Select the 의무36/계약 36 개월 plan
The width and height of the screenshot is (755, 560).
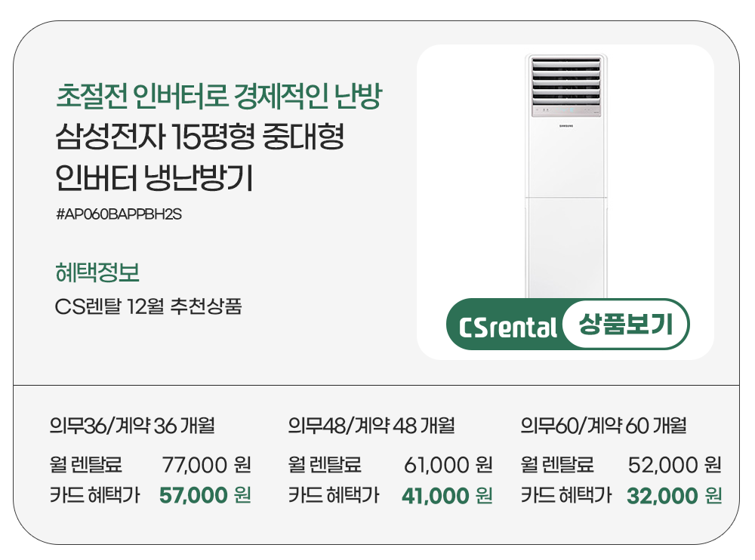[132, 426]
